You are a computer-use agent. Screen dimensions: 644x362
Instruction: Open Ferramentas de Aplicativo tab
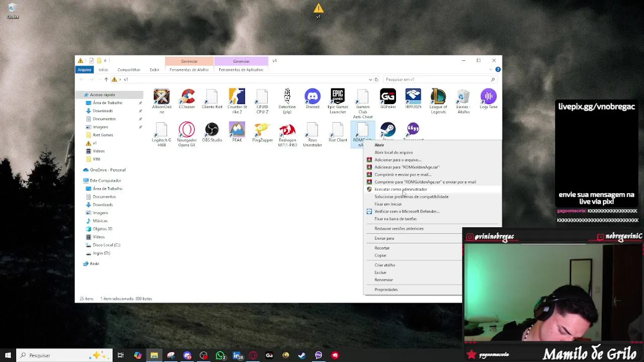tap(241, 69)
